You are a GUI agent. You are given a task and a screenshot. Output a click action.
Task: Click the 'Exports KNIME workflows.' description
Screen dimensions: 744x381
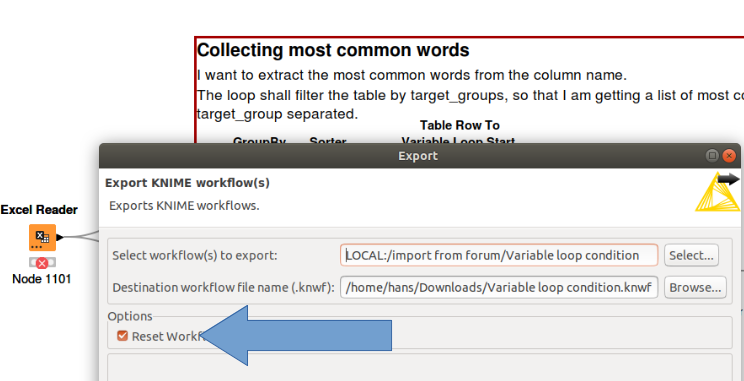pyautogui.click(x=184, y=206)
